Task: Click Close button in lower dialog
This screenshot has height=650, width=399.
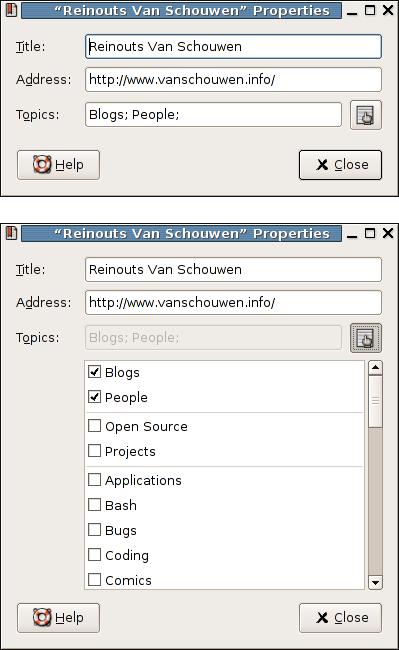Action: [x=340, y=618]
